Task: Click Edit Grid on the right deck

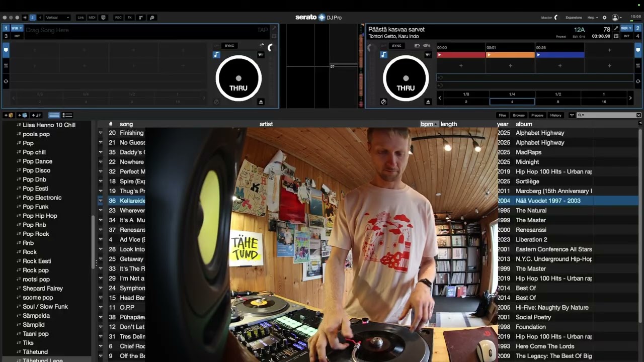Action: (x=579, y=37)
